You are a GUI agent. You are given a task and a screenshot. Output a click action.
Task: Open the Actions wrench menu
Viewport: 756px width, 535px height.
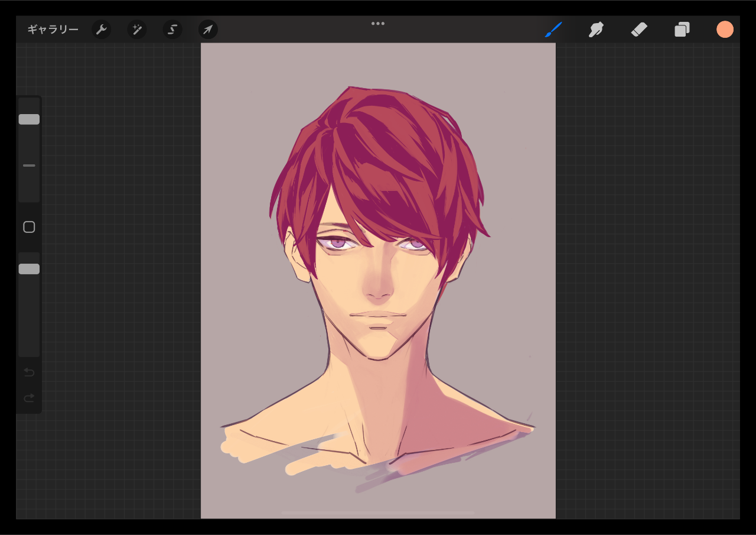pos(101,30)
